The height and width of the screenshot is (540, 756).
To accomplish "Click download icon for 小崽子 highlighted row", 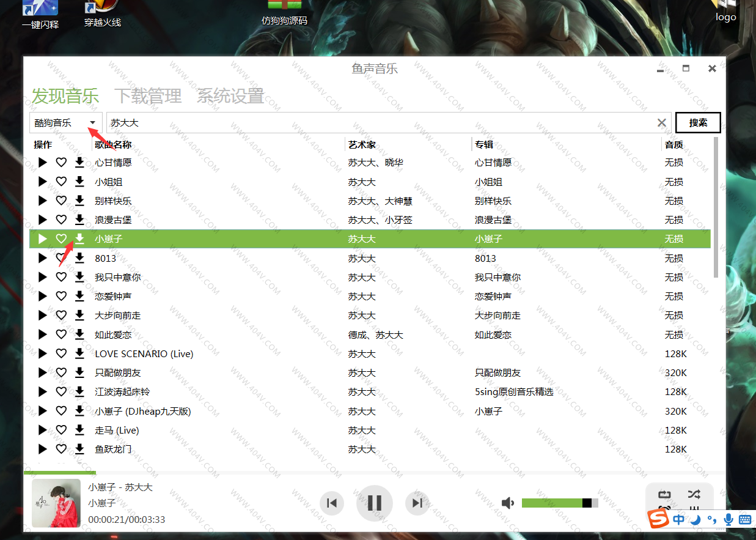I will click(x=79, y=239).
